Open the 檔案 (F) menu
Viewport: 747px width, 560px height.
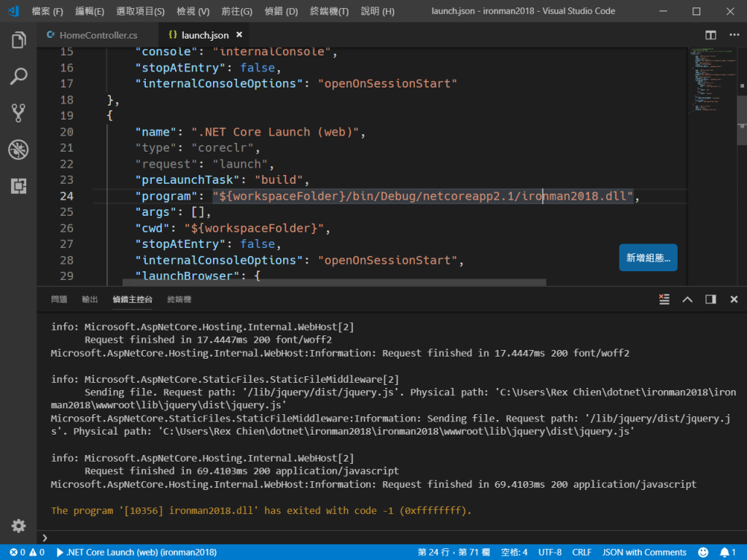click(47, 11)
